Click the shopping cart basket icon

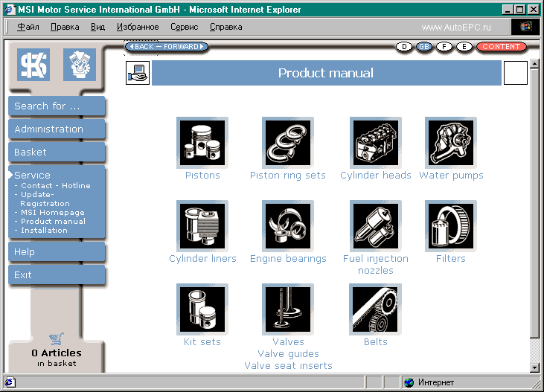click(57, 338)
